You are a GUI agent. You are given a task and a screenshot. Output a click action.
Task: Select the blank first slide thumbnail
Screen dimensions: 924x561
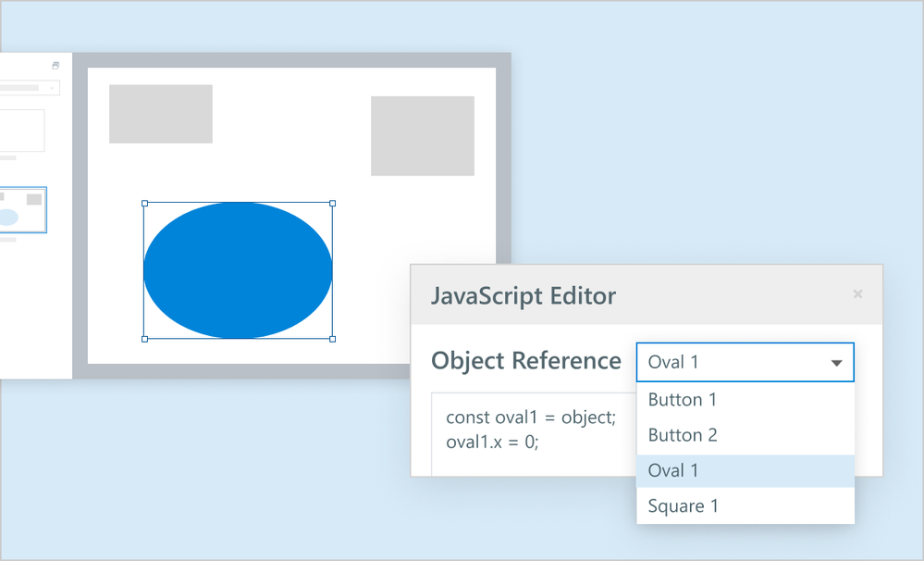(22, 131)
